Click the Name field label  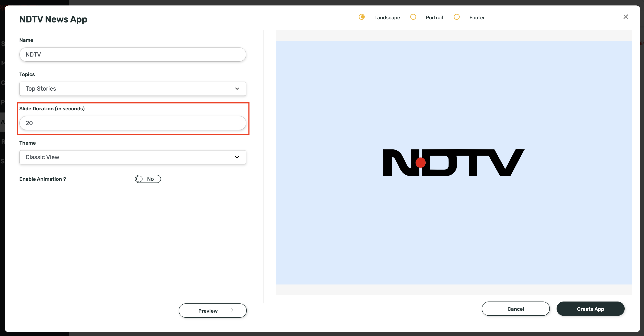(26, 40)
